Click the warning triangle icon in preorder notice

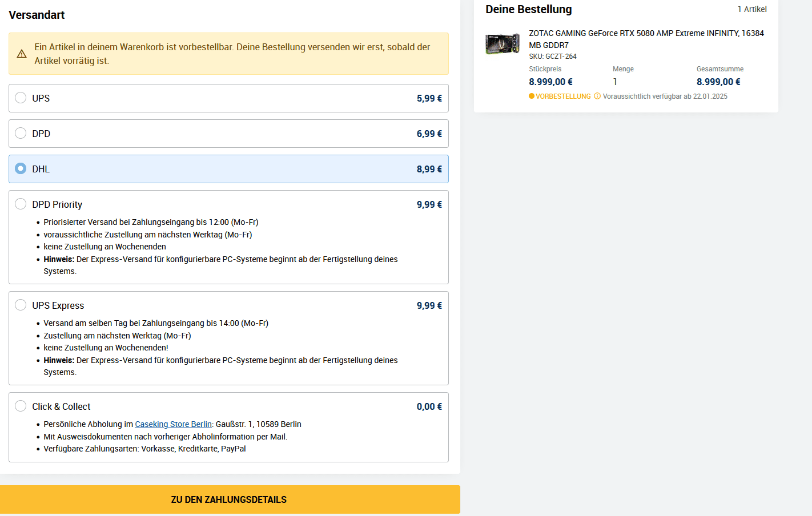[x=22, y=54]
